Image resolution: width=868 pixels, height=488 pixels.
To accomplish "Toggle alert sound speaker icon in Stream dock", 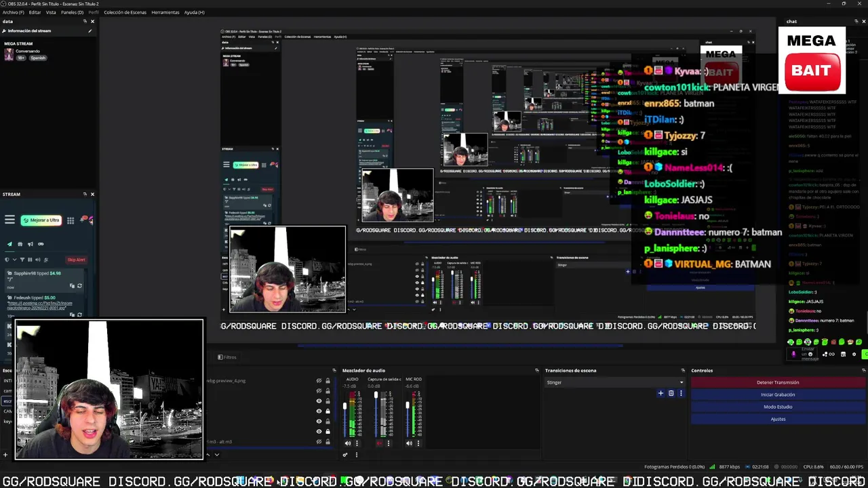I will coord(38,260).
